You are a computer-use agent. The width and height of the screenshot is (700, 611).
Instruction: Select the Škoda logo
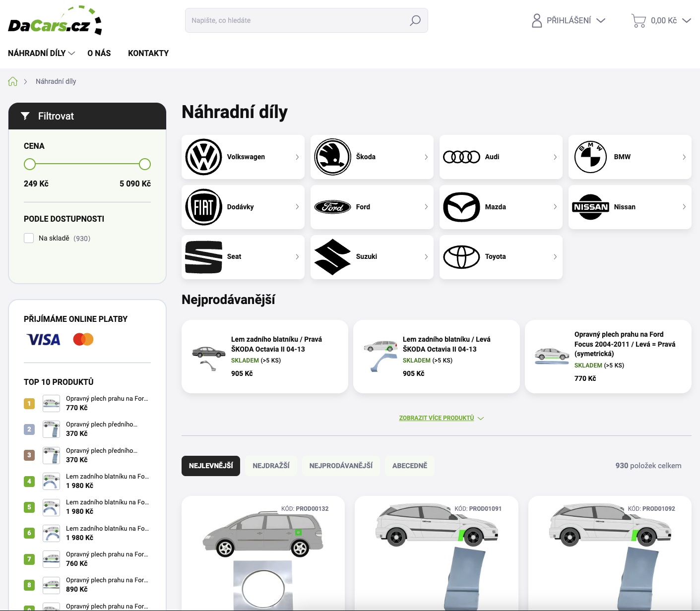332,157
